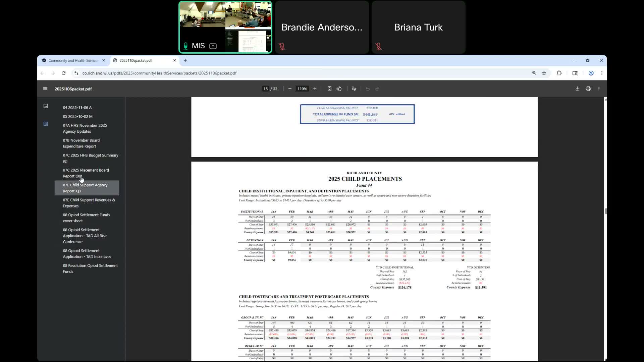The height and width of the screenshot is (362, 644).
Task: Zoom in with the plus button
Action: (315, 89)
